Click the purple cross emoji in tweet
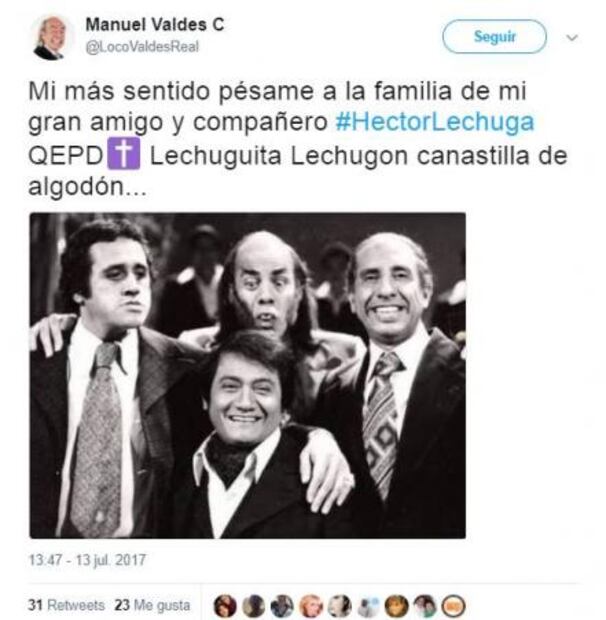Screen dimensions: 606x620 (x=124, y=153)
